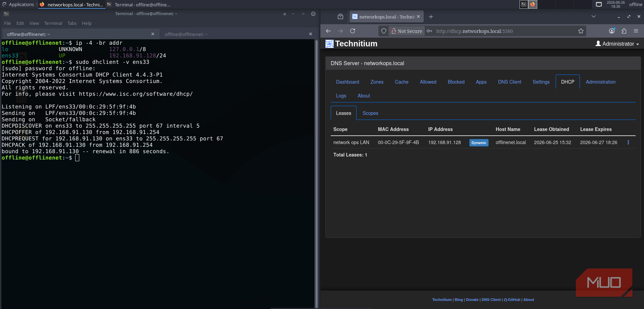Click the Firefox taskbar window entry
Screen dimensions: 644x309
pos(71,5)
